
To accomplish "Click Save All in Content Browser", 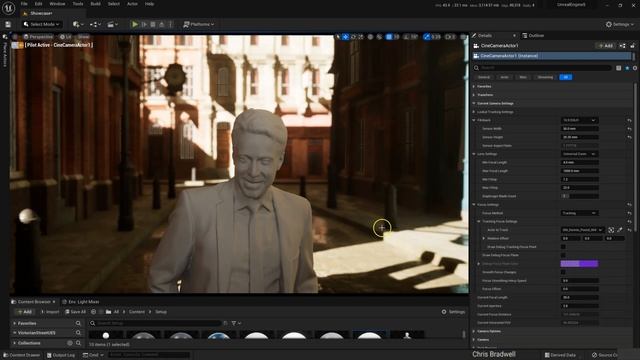I will [76, 312].
